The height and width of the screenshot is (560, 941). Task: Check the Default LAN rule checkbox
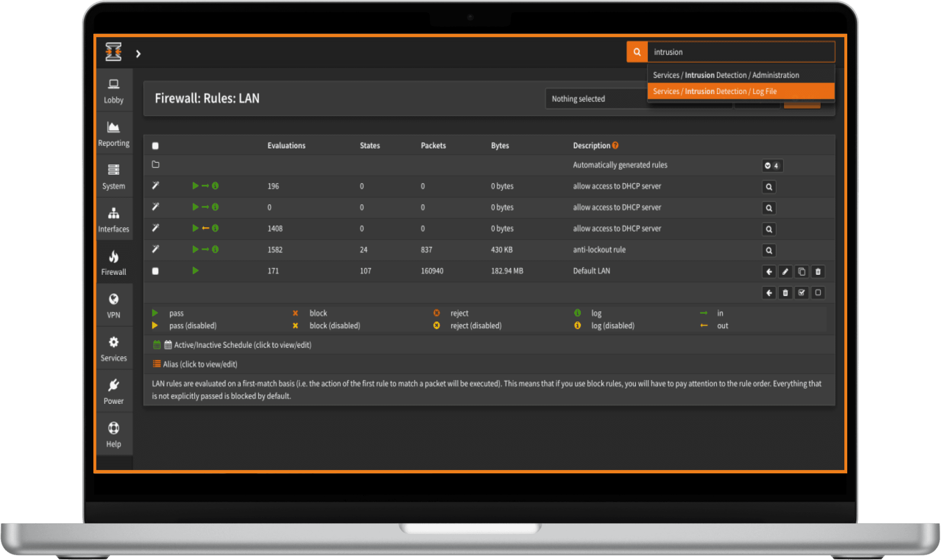(155, 271)
